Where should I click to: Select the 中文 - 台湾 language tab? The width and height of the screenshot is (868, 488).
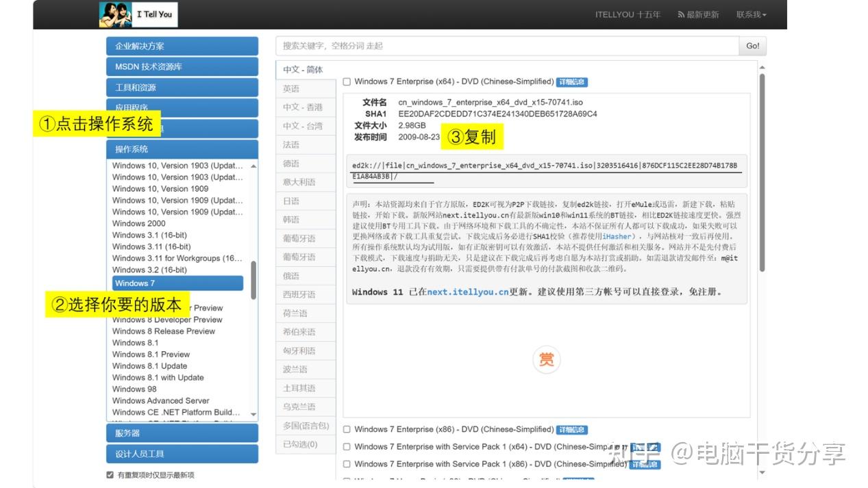(x=306, y=126)
